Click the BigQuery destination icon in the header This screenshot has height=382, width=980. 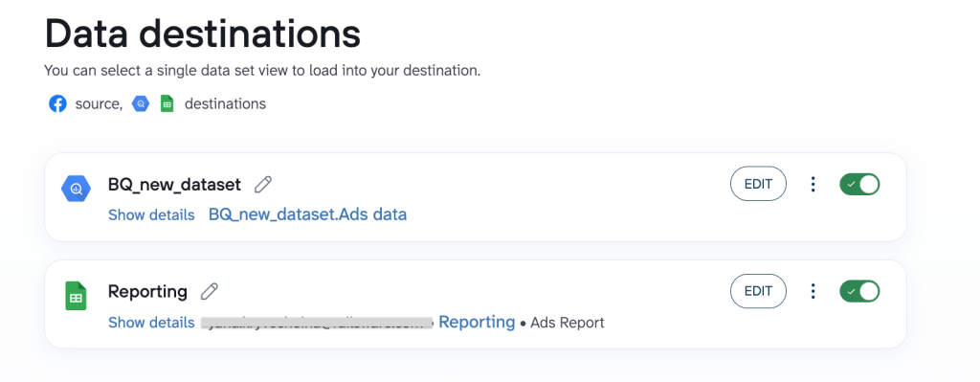tap(141, 104)
